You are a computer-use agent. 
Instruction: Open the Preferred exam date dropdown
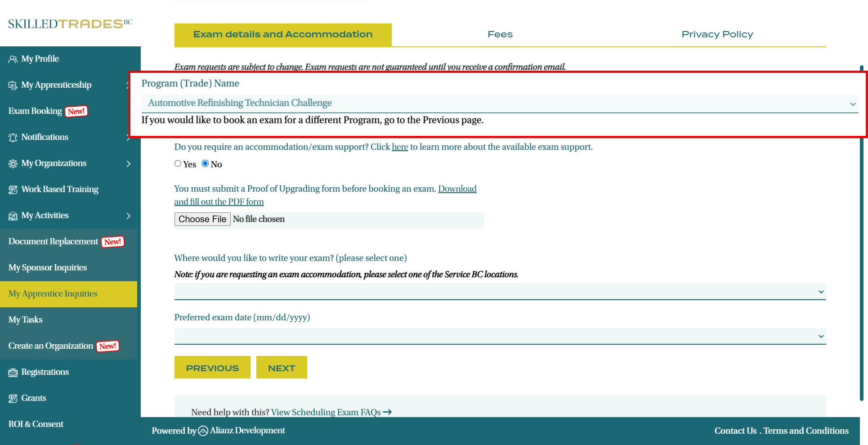coord(500,336)
